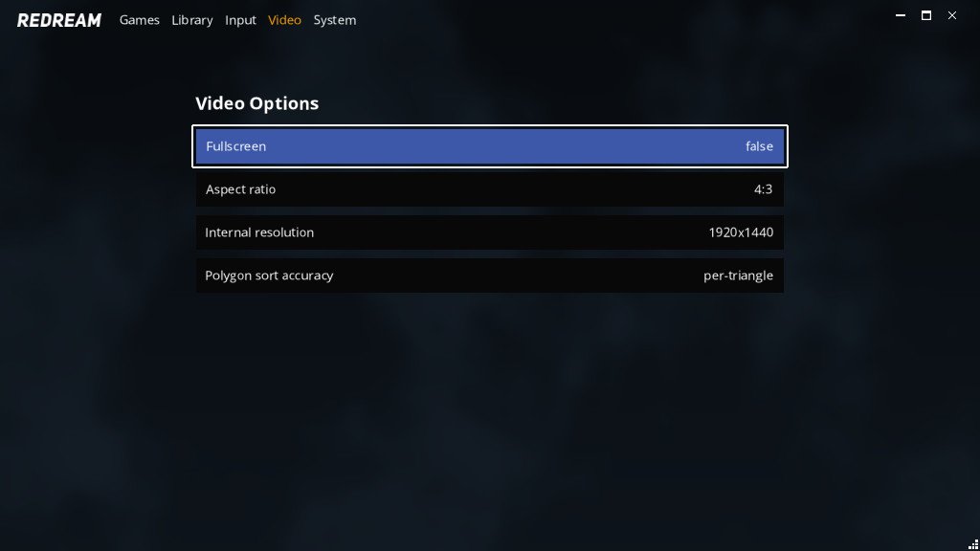Screen dimensions: 980x551
Task: Go to the System tab
Action: 334,20
